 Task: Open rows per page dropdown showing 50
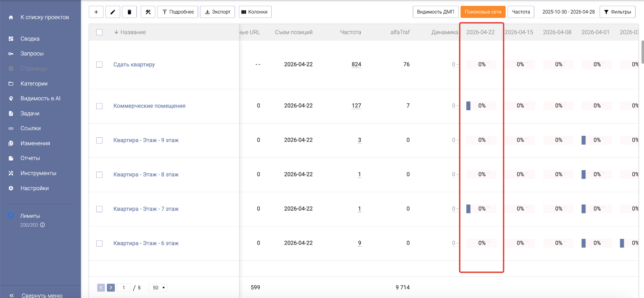pyautogui.click(x=158, y=288)
